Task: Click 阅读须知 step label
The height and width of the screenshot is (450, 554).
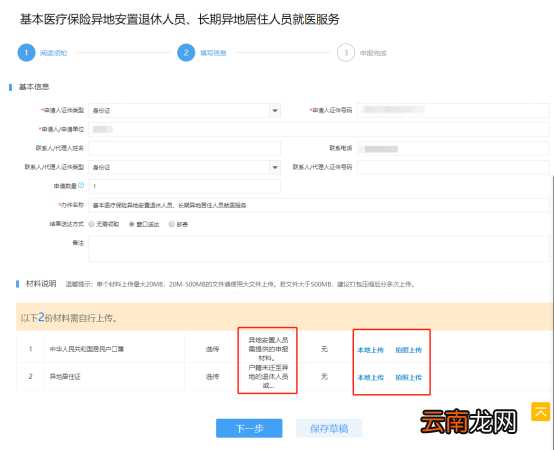Action: [x=53, y=53]
